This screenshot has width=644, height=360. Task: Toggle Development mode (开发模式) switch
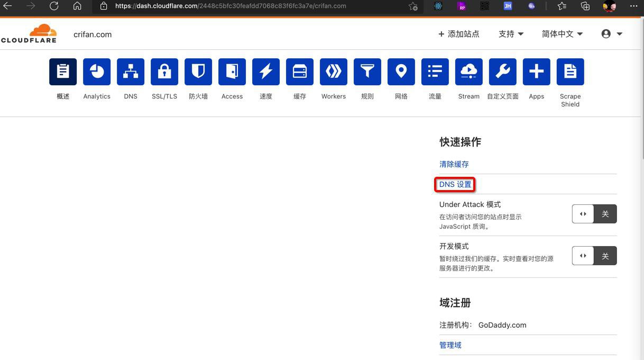coord(594,256)
